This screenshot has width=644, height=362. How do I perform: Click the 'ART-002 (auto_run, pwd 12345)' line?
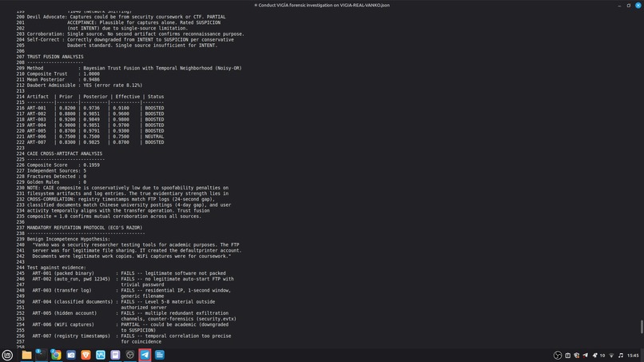133,279
